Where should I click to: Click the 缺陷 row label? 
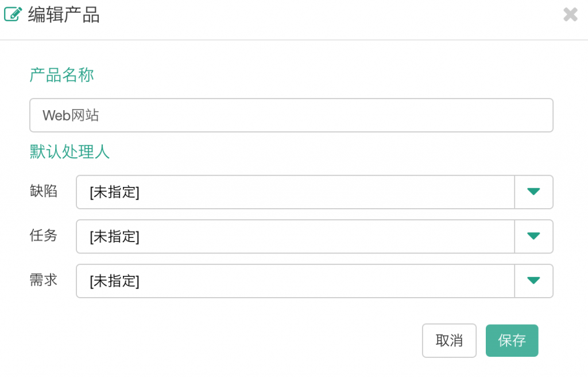pyautogui.click(x=44, y=191)
